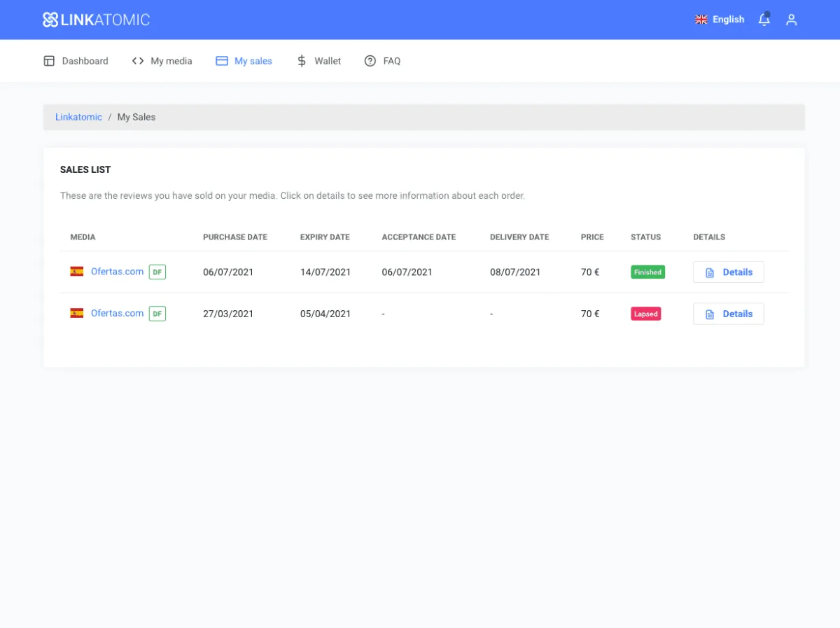This screenshot has width=840, height=628.
Task: Click the Finished status badge
Action: 647,272
